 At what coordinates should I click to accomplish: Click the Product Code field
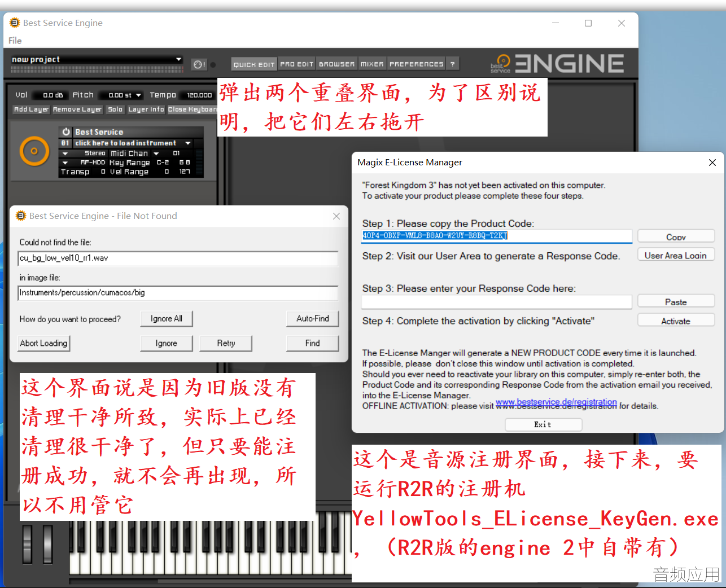tap(497, 236)
